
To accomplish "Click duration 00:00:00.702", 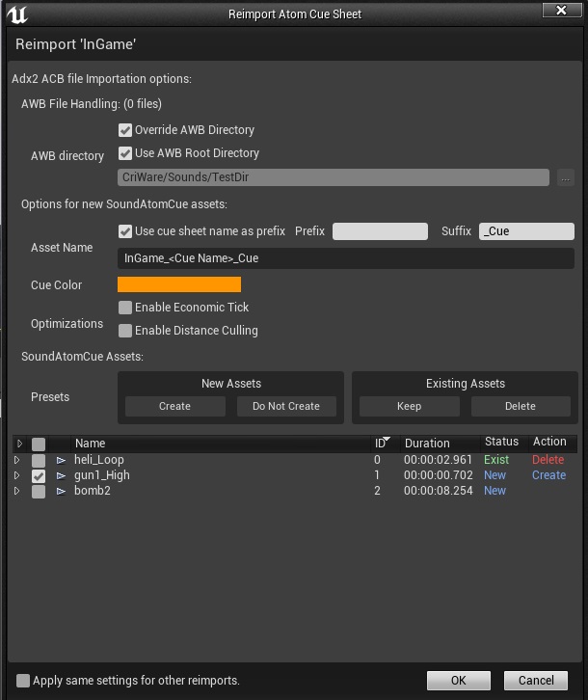I will (x=438, y=475).
